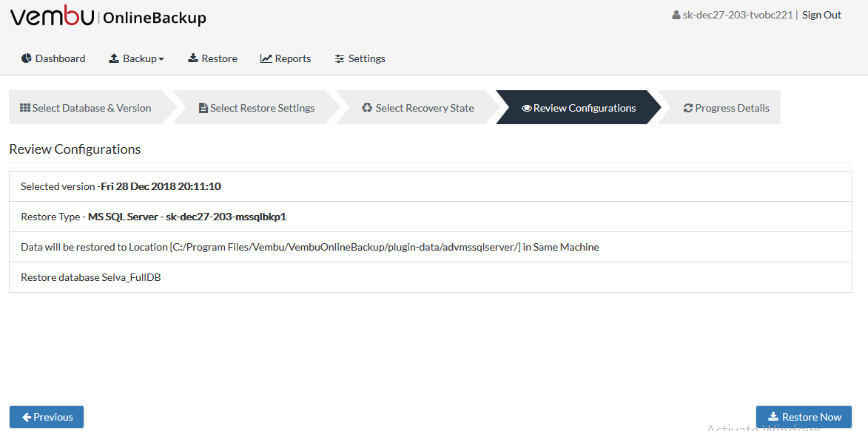Click the document icon on Restore Settings step
This screenshot has width=868, height=431.
pos(203,108)
